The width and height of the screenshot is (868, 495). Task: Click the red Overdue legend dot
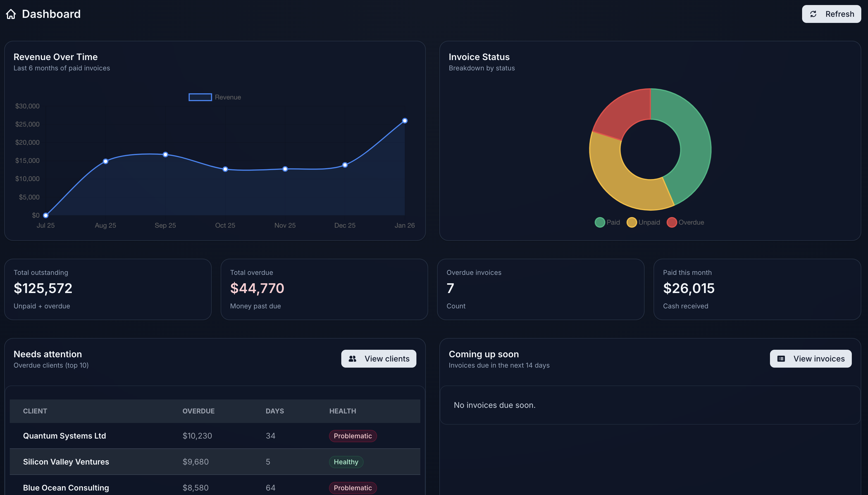coord(672,222)
